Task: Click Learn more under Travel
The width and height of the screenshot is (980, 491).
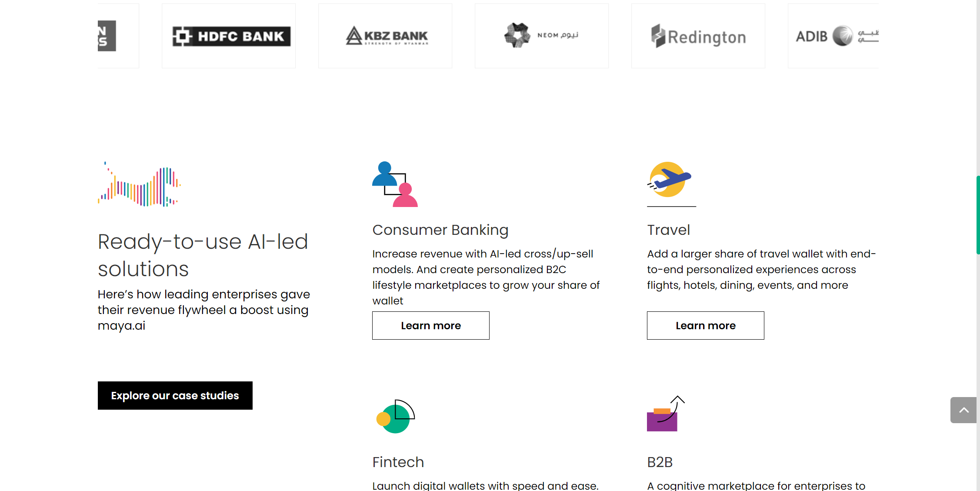Action: (x=706, y=325)
